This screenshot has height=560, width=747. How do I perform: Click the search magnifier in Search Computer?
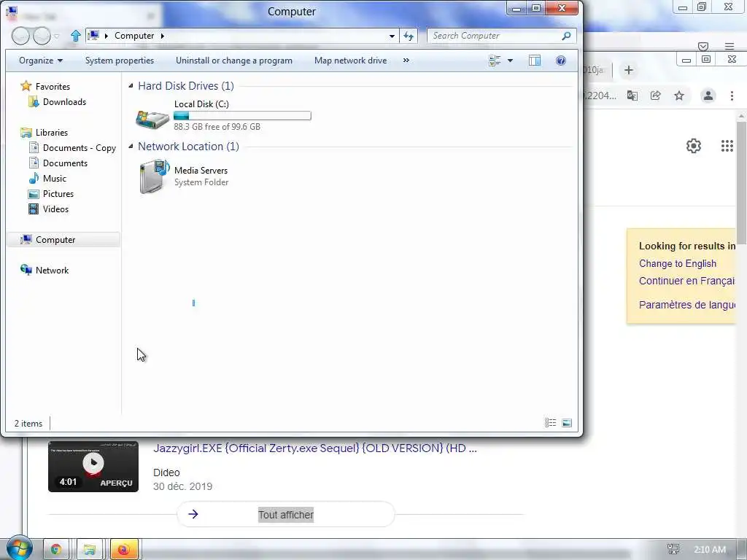coord(566,36)
